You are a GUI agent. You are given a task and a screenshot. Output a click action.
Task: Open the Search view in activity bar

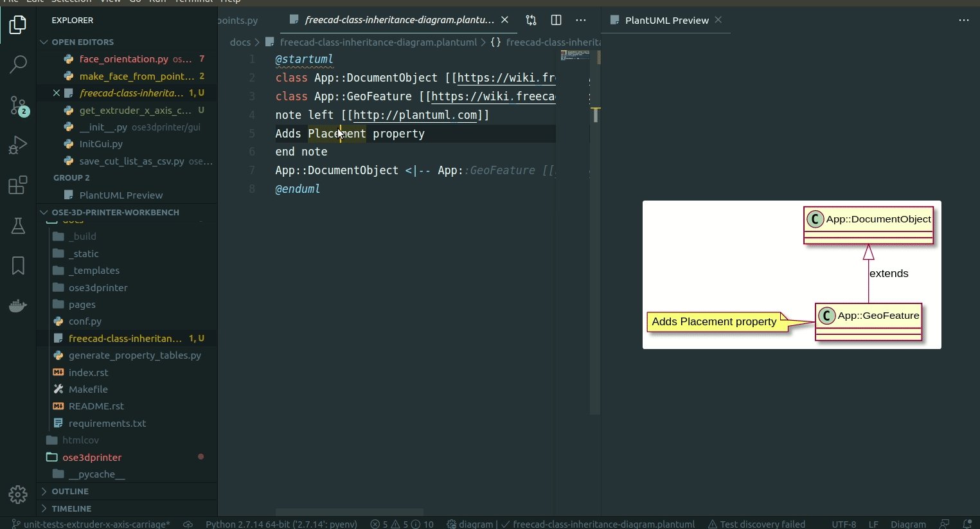[18, 64]
